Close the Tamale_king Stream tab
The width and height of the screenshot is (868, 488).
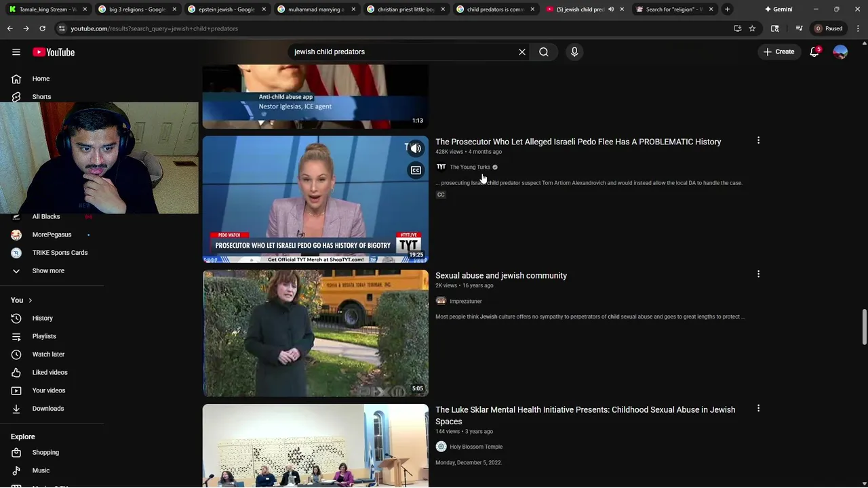[x=85, y=9]
